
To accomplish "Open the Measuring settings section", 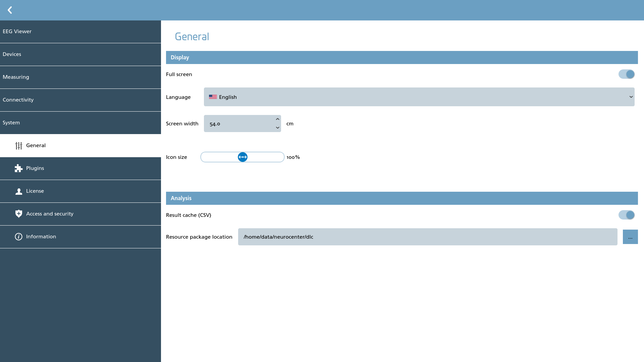I will [x=80, y=77].
